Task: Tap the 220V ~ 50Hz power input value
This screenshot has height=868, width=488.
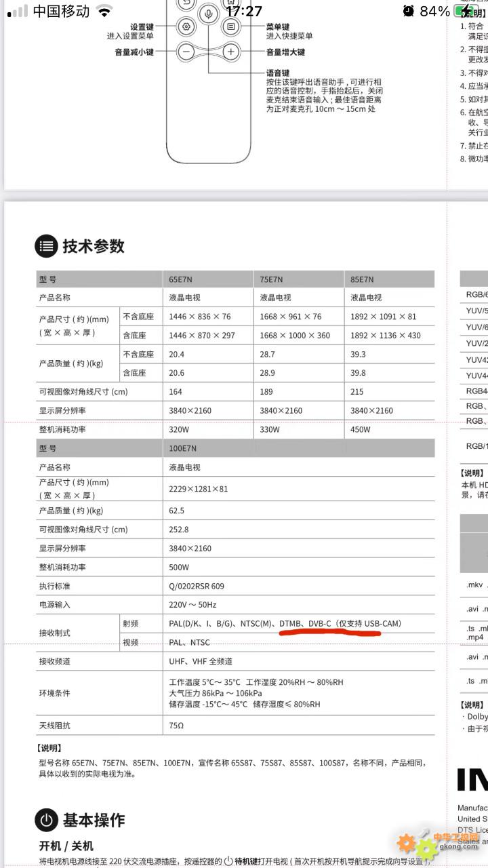Action: coord(193,605)
